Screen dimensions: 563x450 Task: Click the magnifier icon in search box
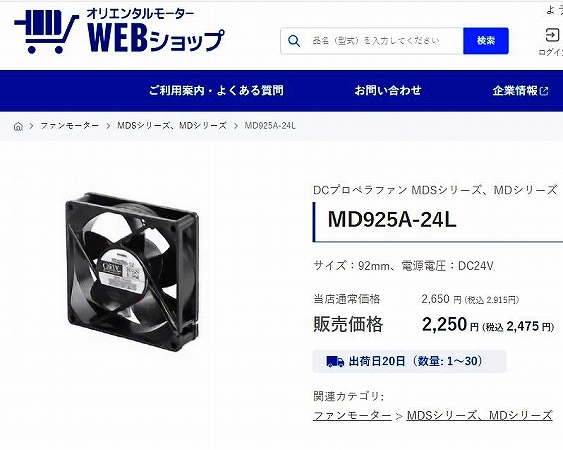pyautogui.click(x=294, y=41)
